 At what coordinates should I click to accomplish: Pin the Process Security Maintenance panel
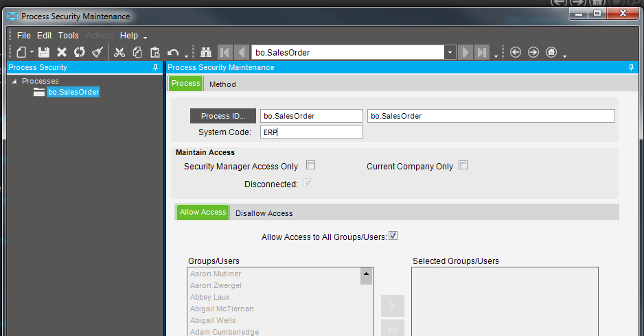coord(631,67)
